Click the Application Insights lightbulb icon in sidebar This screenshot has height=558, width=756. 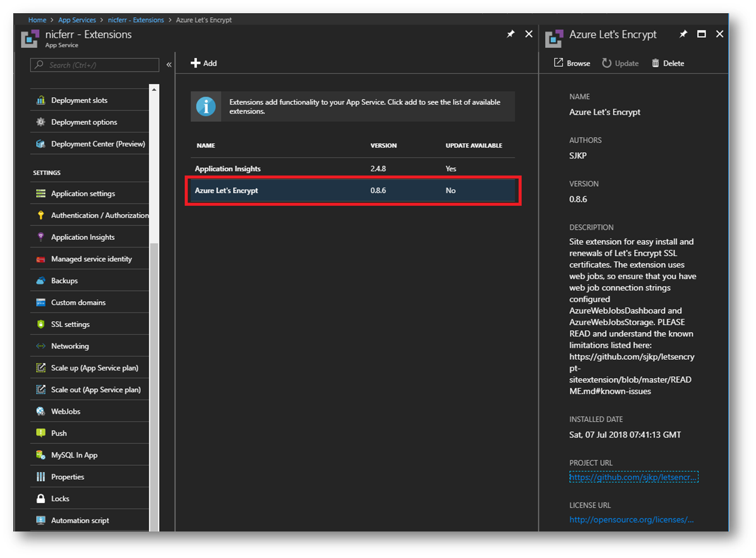41,237
